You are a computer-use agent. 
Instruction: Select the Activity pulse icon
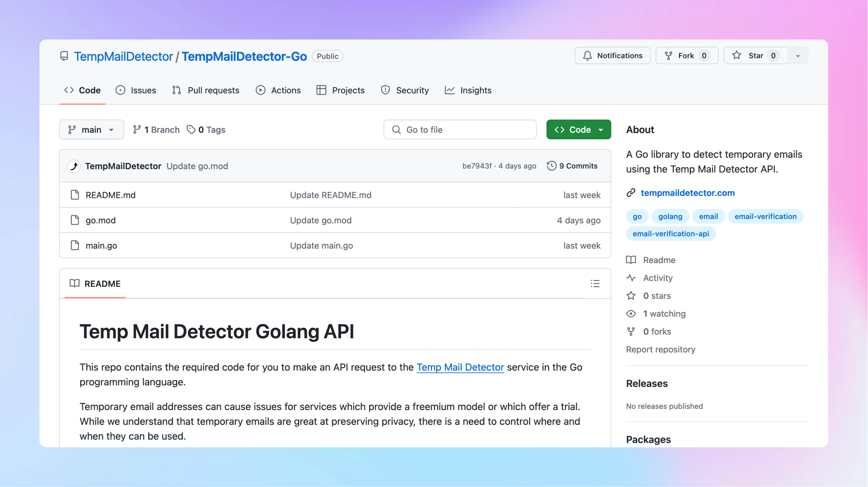(x=631, y=278)
